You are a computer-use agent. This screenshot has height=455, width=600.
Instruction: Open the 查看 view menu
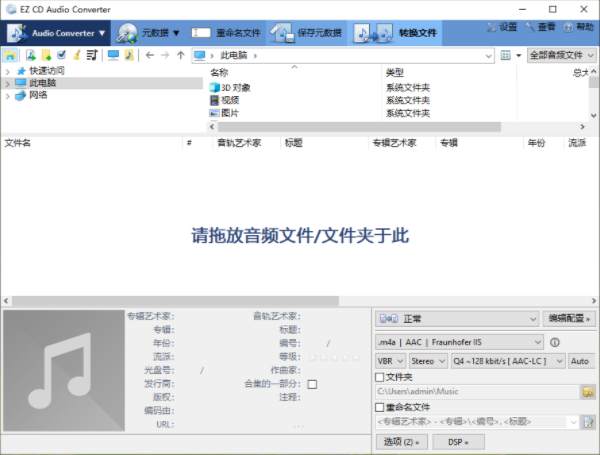tap(540, 27)
